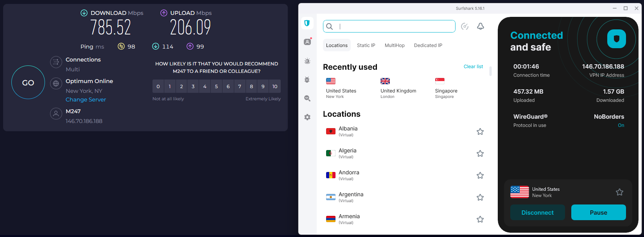Select recently used United Kingdom London

point(398,88)
